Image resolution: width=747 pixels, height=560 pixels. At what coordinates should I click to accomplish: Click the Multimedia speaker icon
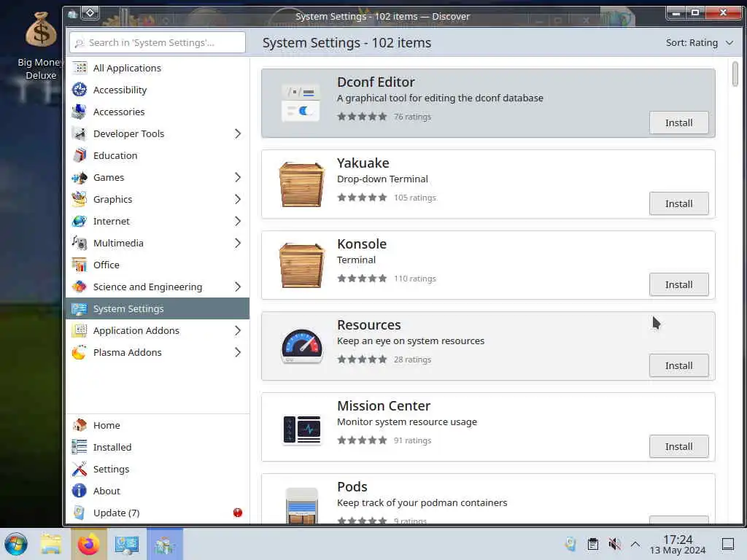coord(80,244)
